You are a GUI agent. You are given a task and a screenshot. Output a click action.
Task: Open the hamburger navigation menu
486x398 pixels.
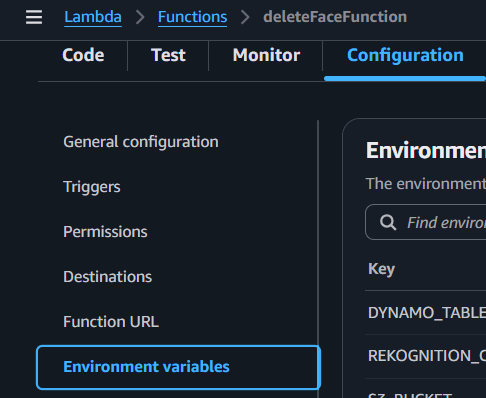[34, 17]
